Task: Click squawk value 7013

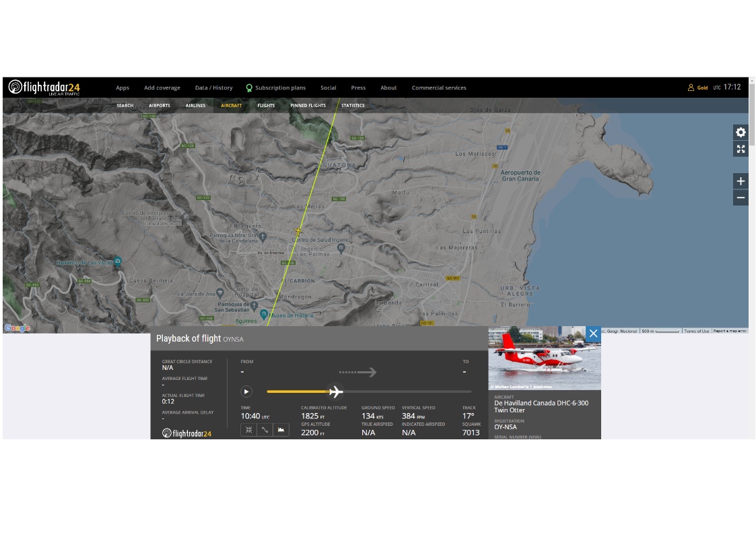Action: coord(471,433)
